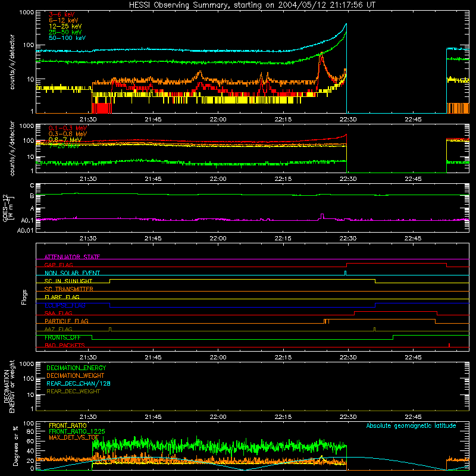Click the yellow 0.8-7 MeV legend label
476x476 pixels.
pyautogui.click(x=65, y=140)
